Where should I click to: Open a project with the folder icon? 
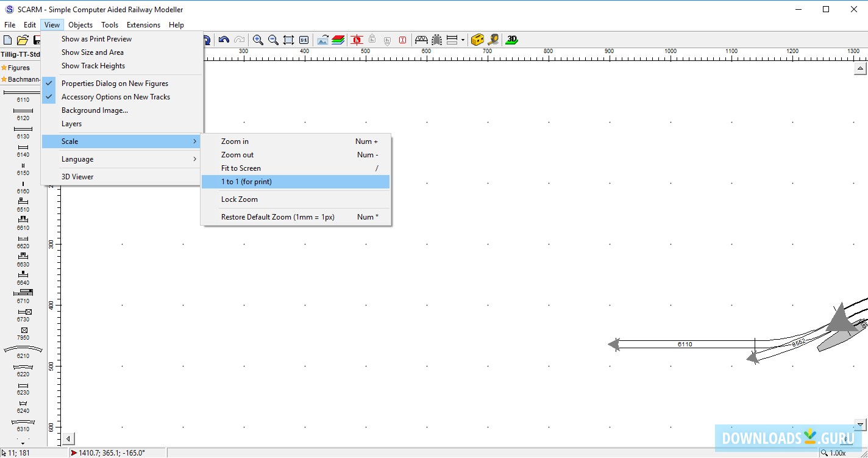[x=23, y=40]
